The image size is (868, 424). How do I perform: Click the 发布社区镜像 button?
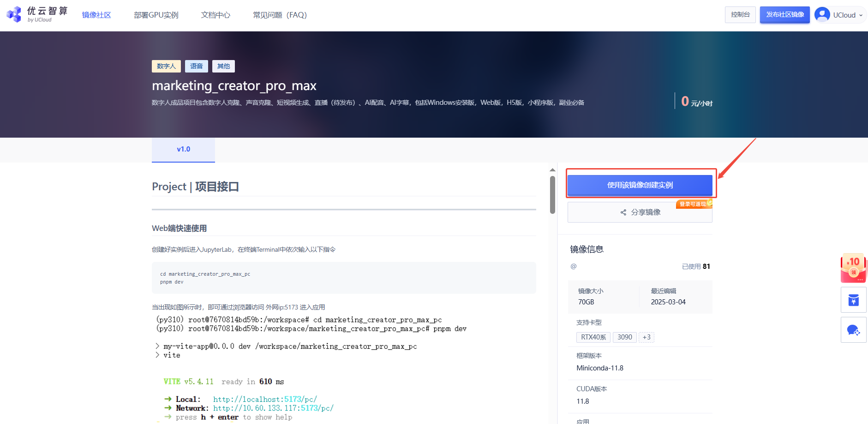pyautogui.click(x=785, y=15)
